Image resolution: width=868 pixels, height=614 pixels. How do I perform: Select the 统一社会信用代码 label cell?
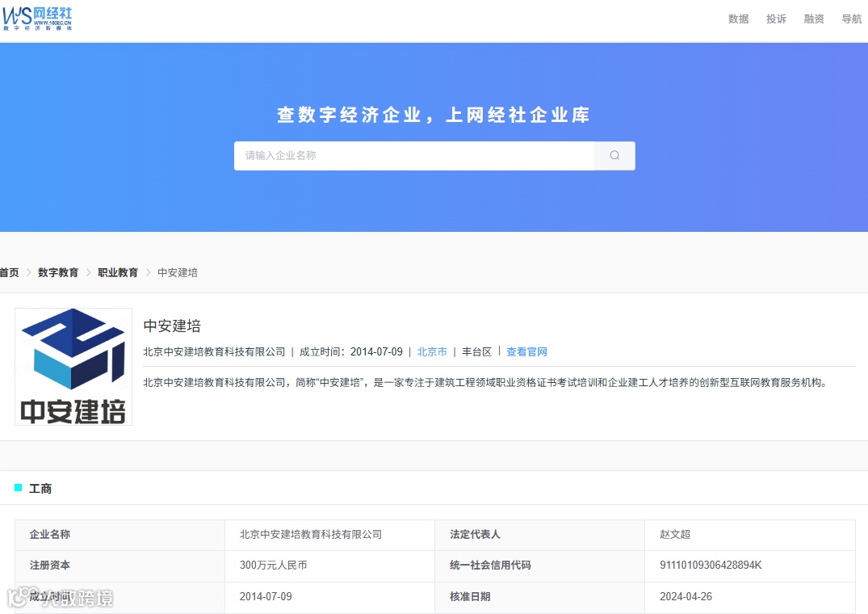(x=539, y=566)
